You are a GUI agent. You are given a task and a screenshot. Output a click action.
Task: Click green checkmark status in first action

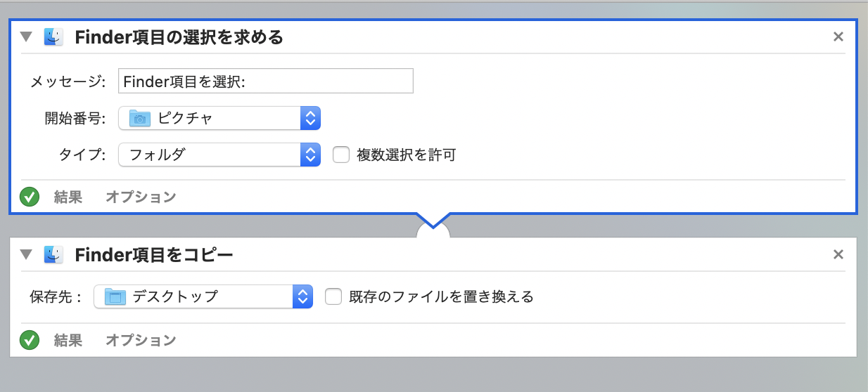30,197
